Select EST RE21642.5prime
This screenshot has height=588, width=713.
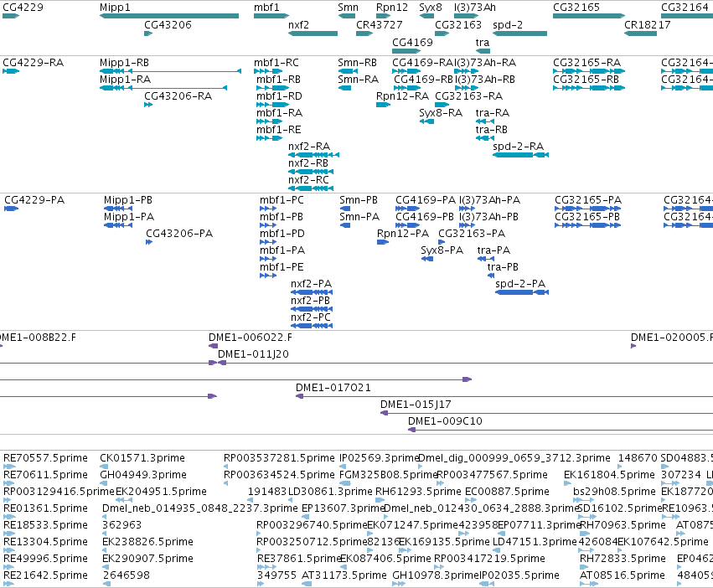point(45,575)
